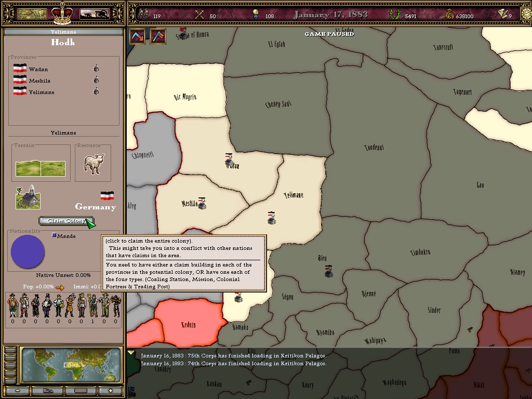Select the blue-orange arrow map tool
This screenshot has height=399, width=532.
point(137,36)
